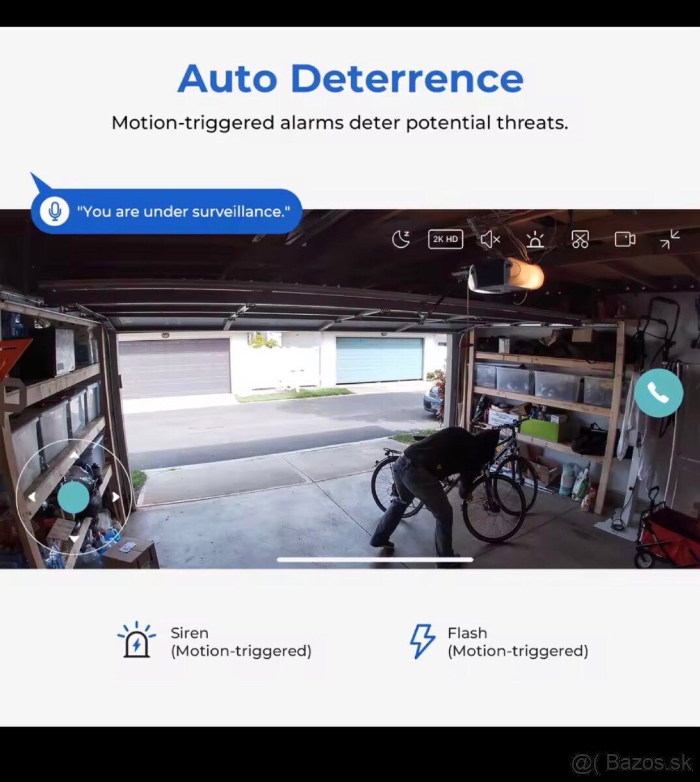
Task: Click the Bazos.sk watermark
Action: tap(631, 762)
